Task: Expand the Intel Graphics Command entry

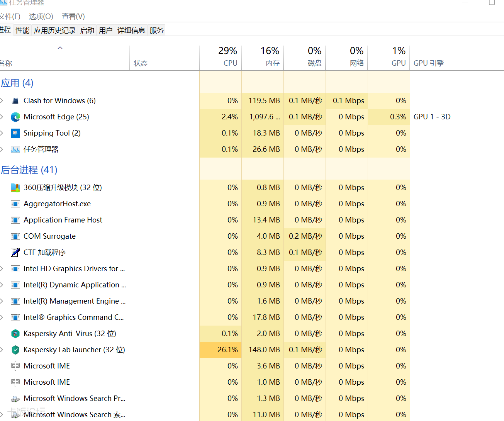Action: tap(2, 317)
